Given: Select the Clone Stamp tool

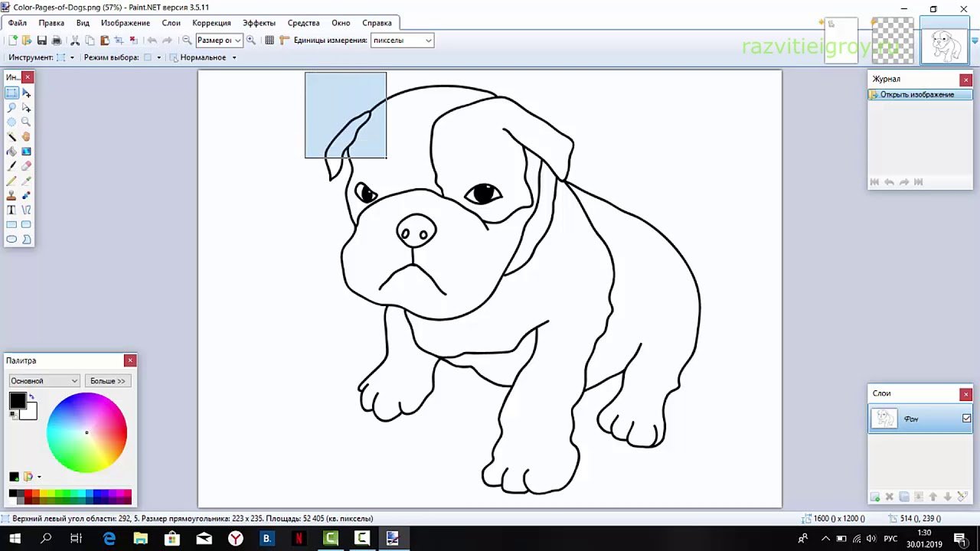Looking at the screenshot, I should click(x=11, y=195).
